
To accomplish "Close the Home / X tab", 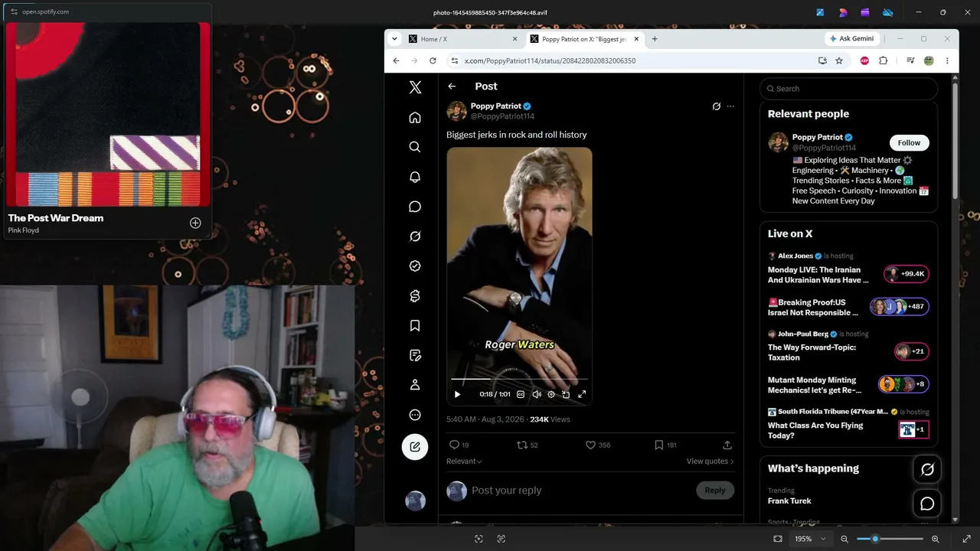I will pyautogui.click(x=515, y=39).
